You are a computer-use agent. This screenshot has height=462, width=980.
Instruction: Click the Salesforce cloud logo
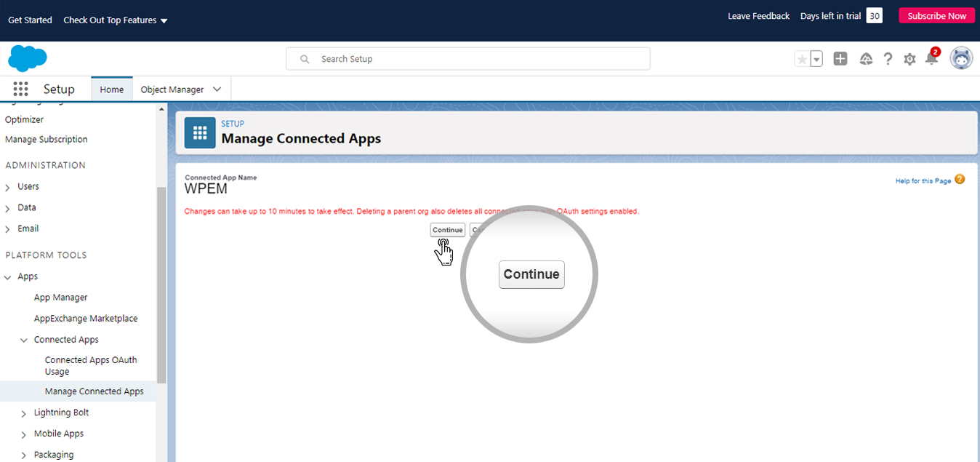pos(28,58)
